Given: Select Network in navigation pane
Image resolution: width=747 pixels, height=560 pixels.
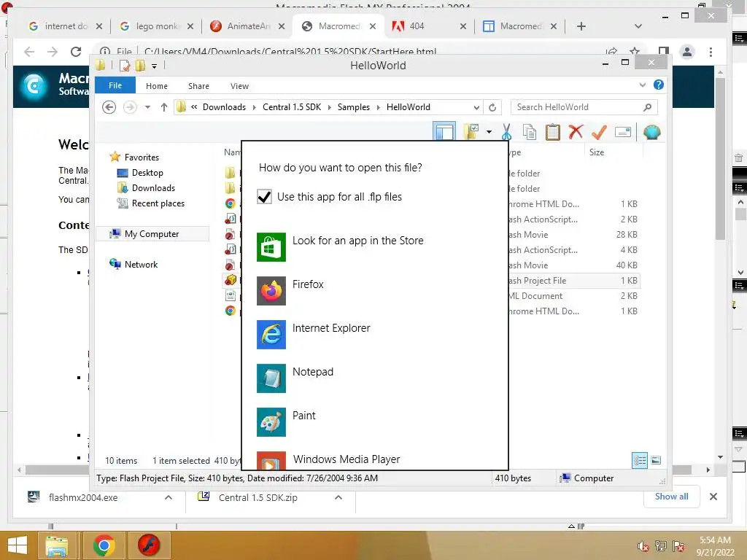Looking at the screenshot, I should click(x=133, y=264).
